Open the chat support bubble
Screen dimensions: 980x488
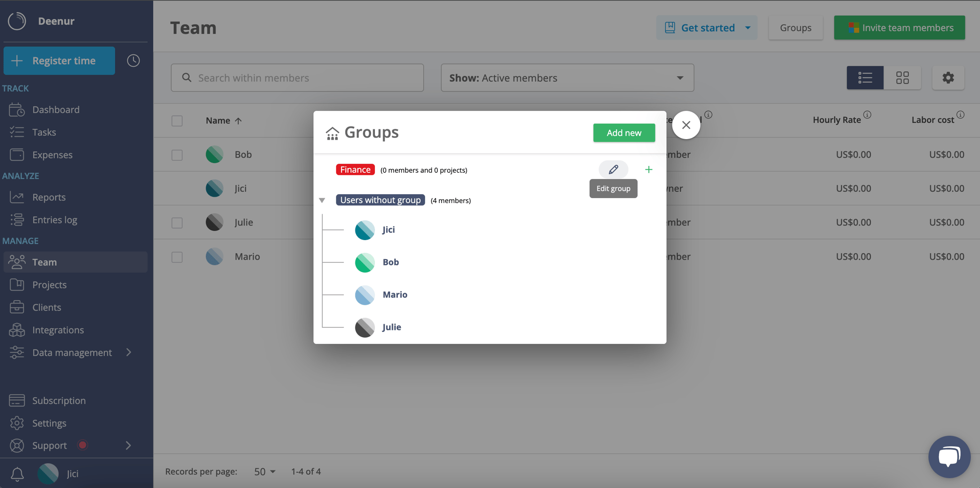pyautogui.click(x=949, y=457)
